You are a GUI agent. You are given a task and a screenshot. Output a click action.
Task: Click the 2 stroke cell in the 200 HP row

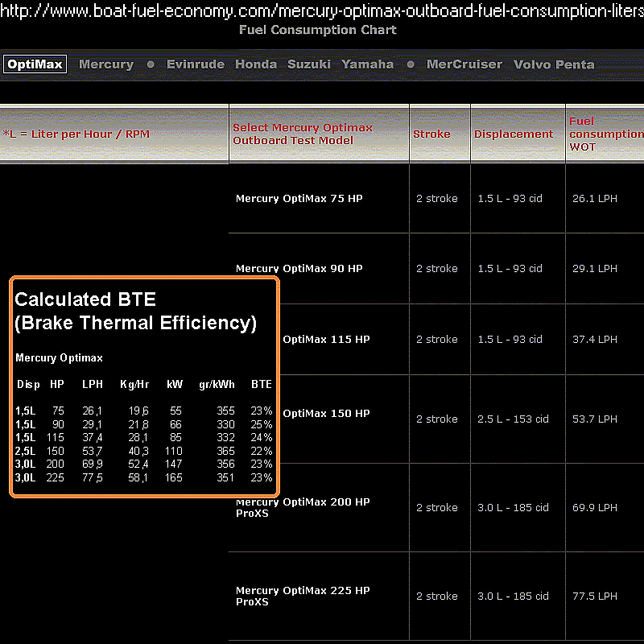point(437,508)
